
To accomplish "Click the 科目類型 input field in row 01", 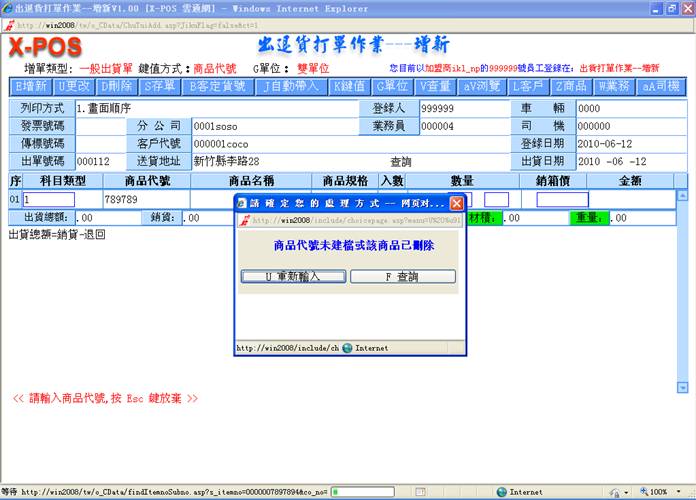I will click(x=55, y=199).
